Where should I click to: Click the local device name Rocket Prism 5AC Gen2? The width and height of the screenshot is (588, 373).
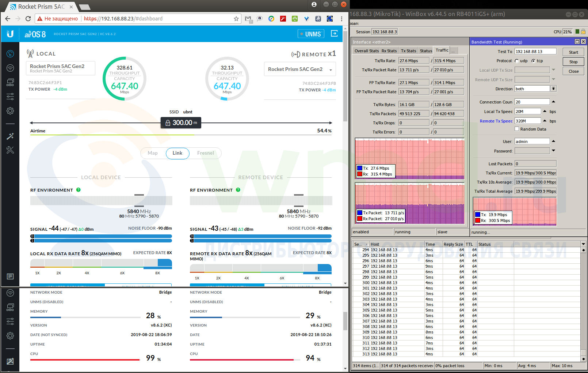coord(57,66)
